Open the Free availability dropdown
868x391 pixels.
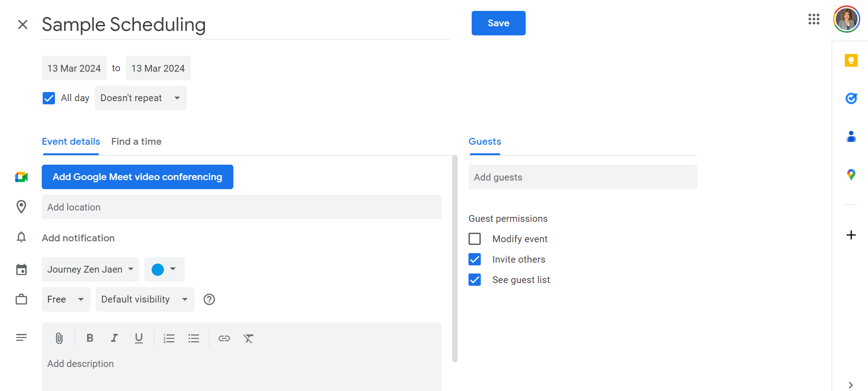[x=66, y=299]
